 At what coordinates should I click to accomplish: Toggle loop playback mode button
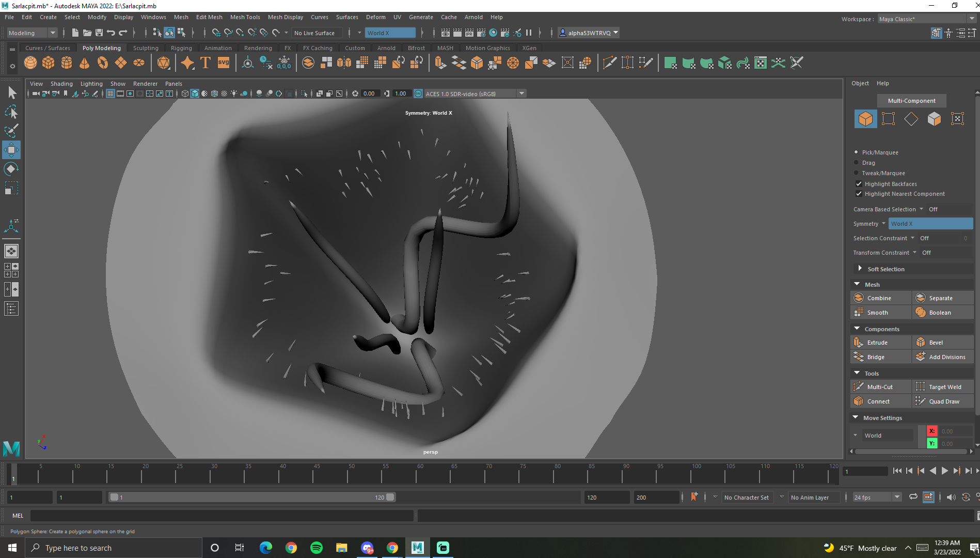tap(913, 497)
